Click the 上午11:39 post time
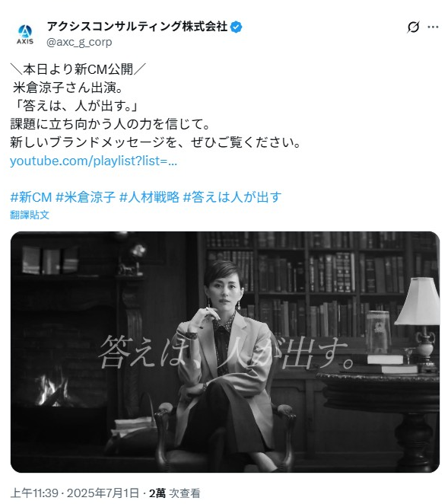The image size is (448, 504). point(34,493)
